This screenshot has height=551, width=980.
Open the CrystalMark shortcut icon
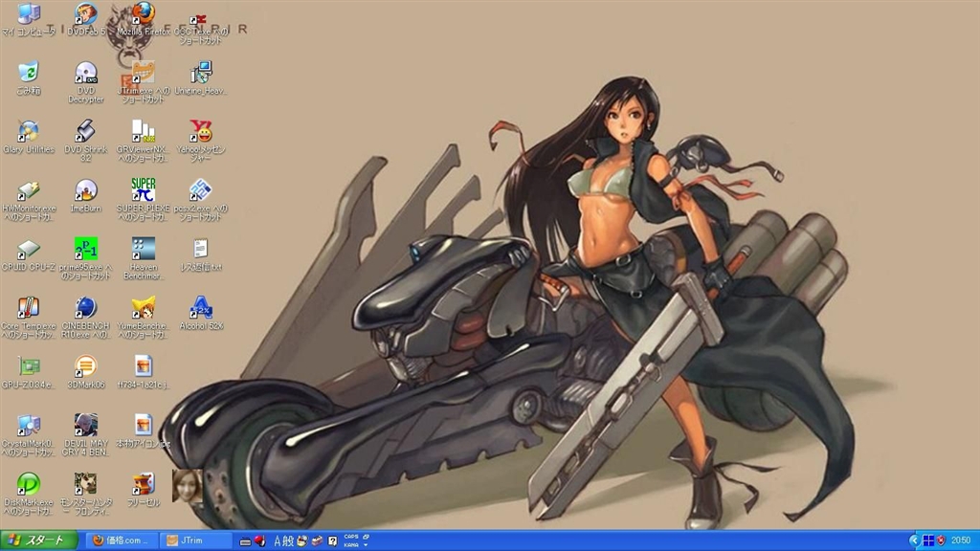(x=28, y=435)
